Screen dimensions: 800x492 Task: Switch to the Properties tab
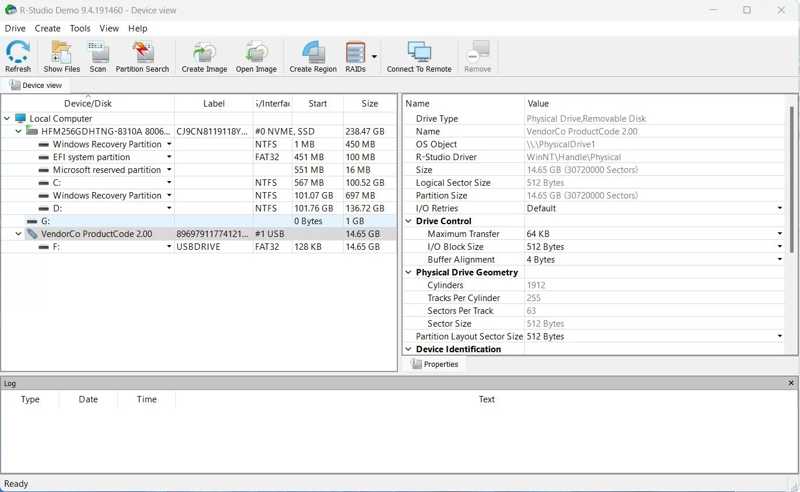(x=435, y=365)
